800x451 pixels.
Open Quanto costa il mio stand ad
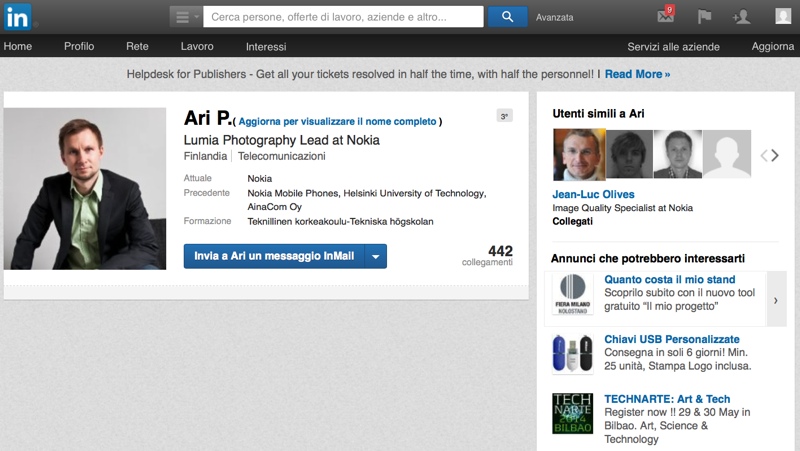[669, 280]
